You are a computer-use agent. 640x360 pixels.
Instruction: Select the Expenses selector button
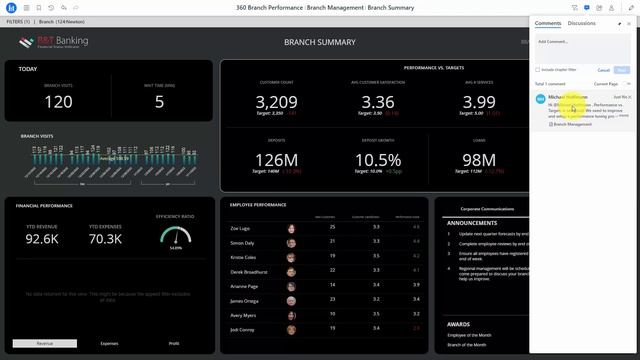coord(109,344)
